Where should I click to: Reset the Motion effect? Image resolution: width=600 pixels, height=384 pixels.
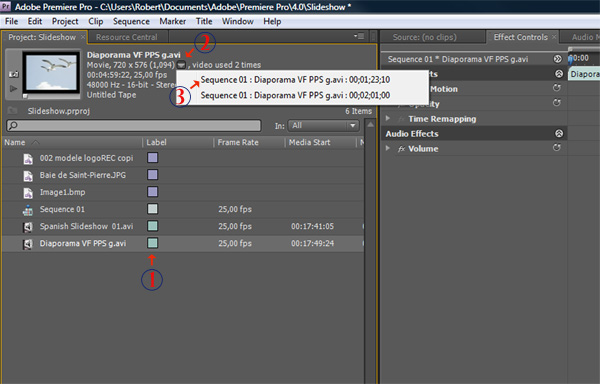point(557,88)
